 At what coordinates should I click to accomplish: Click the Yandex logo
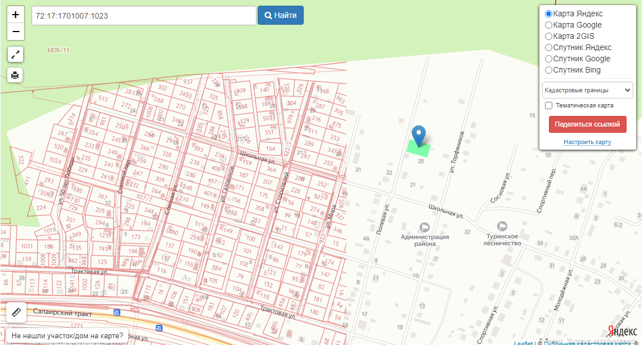click(x=622, y=331)
